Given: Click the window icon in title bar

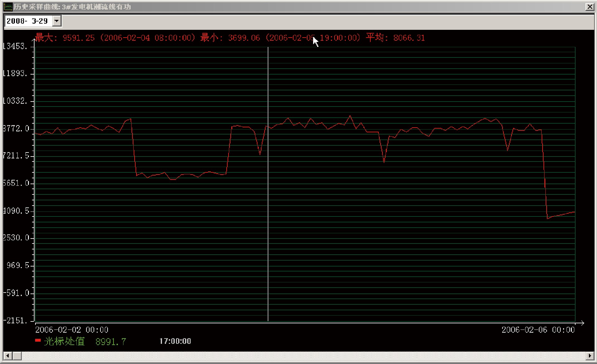Looking at the screenshot, I should click(x=8, y=7).
